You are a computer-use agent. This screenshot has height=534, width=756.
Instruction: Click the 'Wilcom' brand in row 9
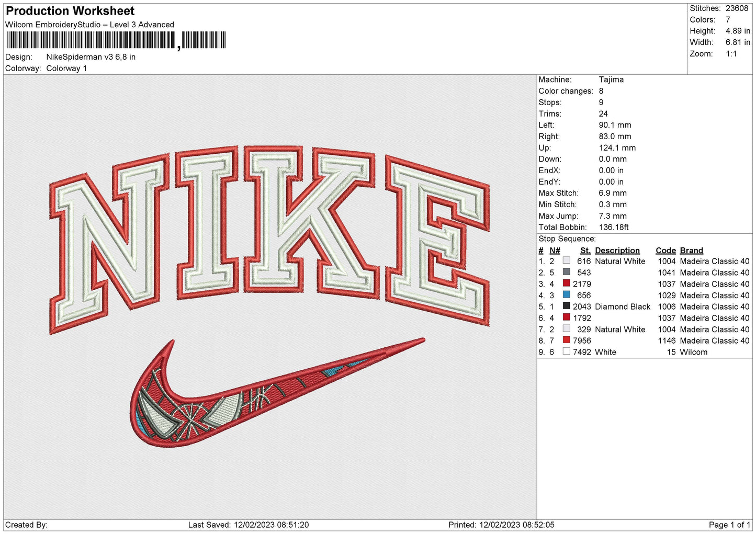[x=694, y=352]
